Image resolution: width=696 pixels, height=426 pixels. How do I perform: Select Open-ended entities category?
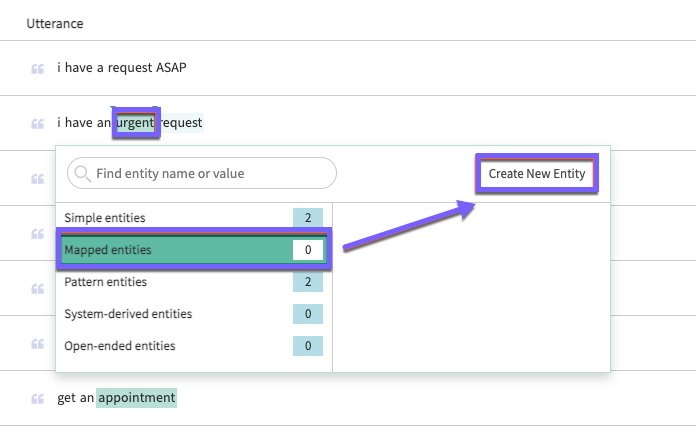pos(194,346)
